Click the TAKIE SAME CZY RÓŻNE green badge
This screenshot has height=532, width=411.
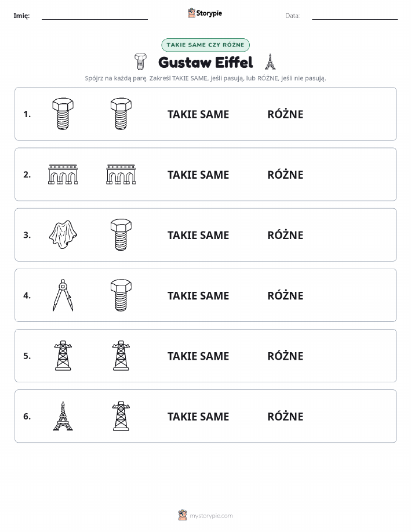click(x=205, y=45)
